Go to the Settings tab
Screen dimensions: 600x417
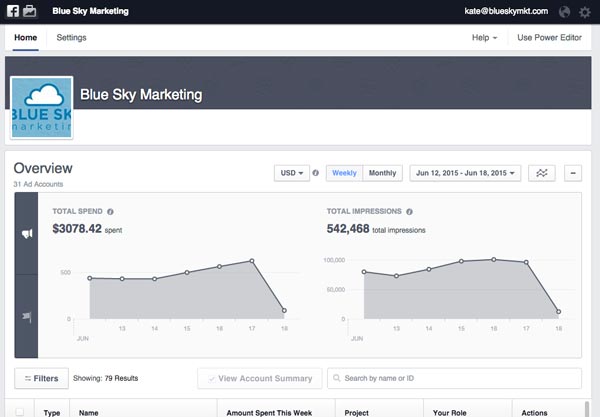click(72, 37)
